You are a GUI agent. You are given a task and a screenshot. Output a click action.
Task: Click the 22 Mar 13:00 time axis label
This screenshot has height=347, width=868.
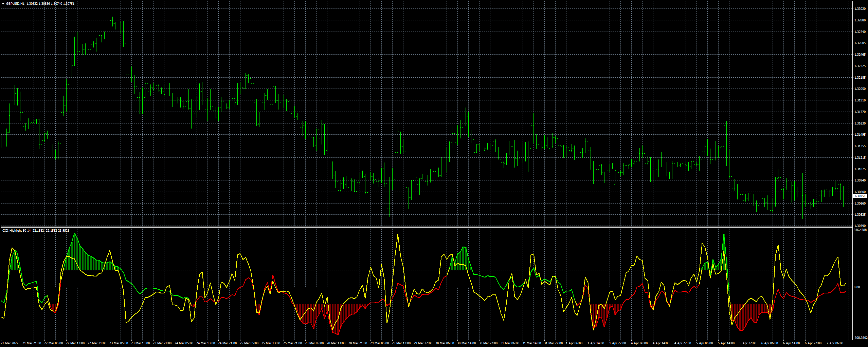[x=75, y=343]
